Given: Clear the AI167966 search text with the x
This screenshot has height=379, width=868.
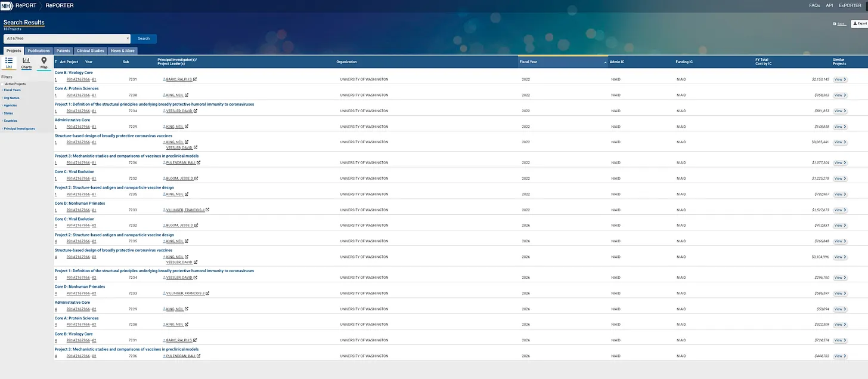Looking at the screenshot, I should [127, 38].
